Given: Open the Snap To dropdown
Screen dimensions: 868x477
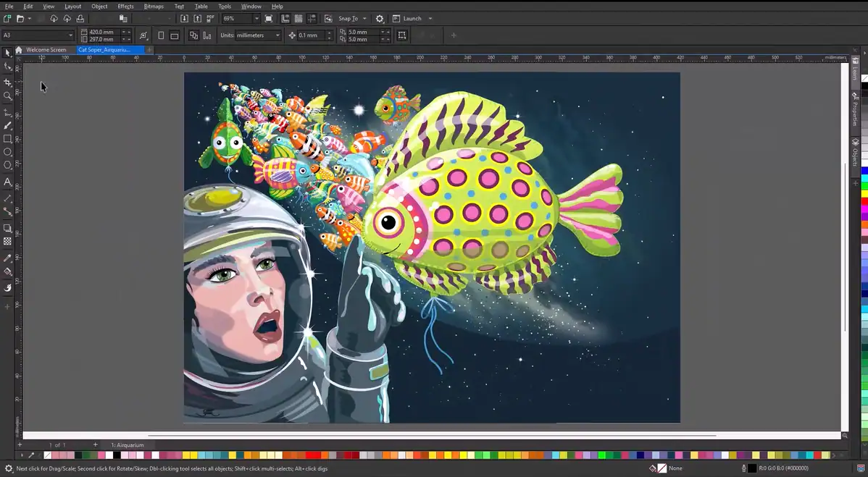Looking at the screenshot, I should [353, 18].
